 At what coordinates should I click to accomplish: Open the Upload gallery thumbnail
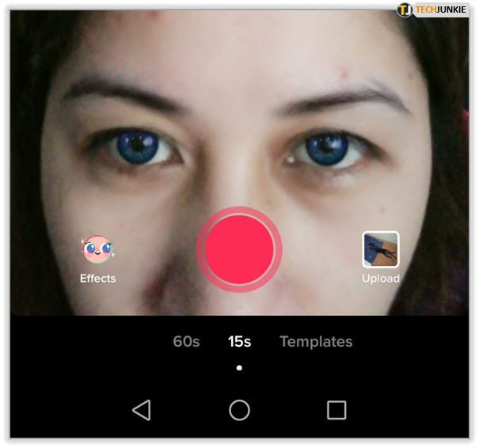click(380, 250)
